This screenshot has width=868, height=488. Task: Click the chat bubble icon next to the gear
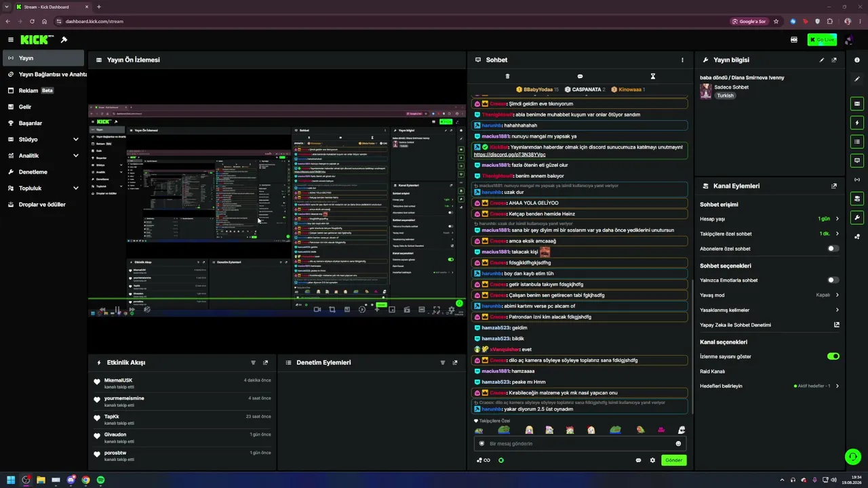point(638,460)
